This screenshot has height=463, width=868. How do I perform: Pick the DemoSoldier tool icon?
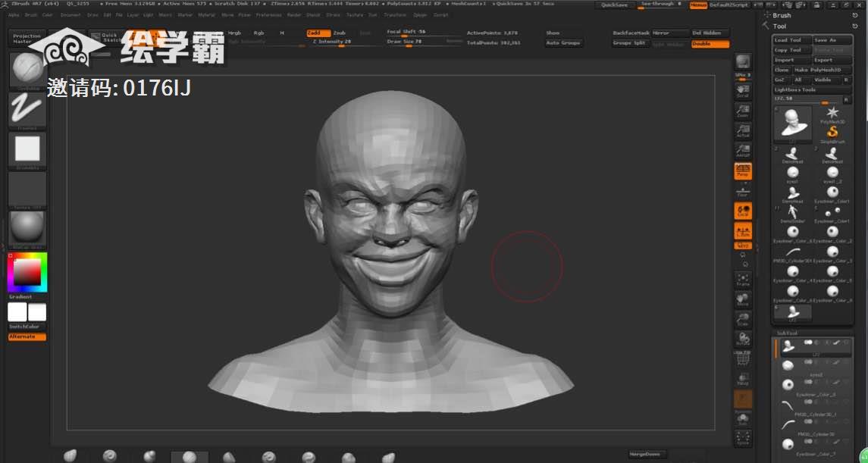793,214
